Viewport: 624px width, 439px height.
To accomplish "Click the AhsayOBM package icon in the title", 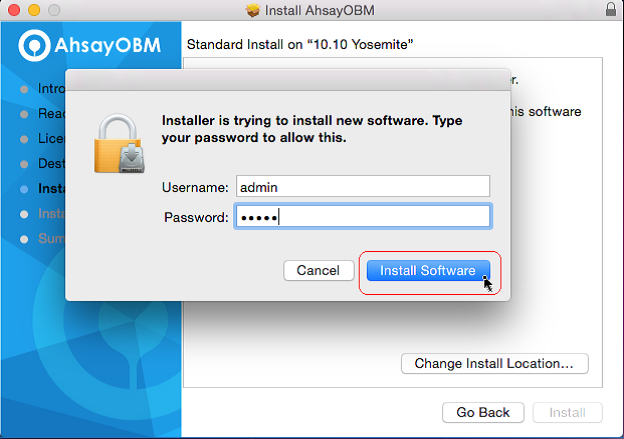I will point(253,10).
